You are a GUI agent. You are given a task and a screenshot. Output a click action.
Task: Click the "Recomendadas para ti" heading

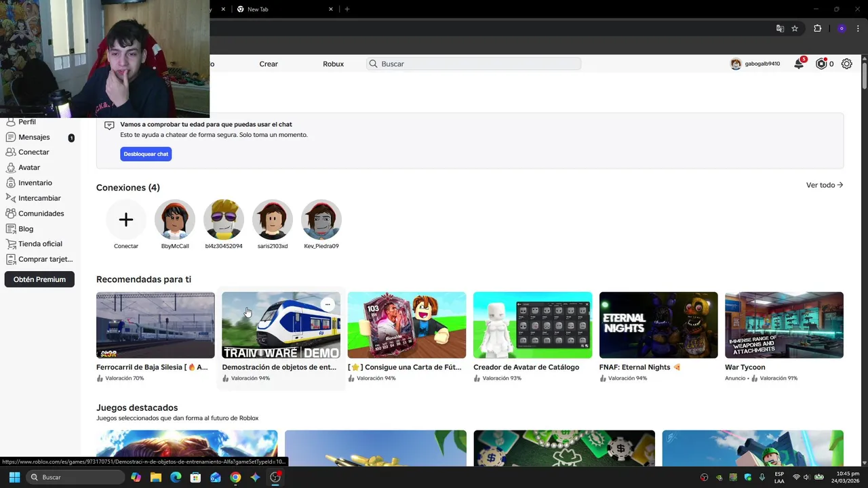[144, 279]
